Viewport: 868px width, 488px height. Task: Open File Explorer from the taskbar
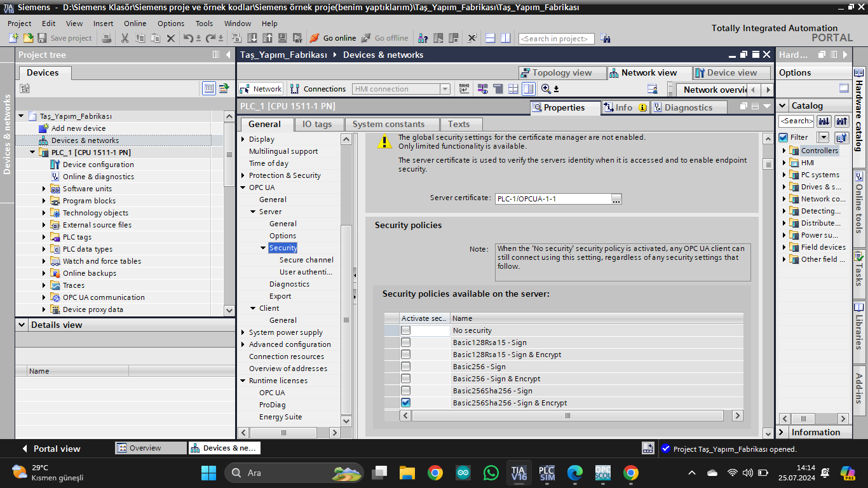pos(407,473)
